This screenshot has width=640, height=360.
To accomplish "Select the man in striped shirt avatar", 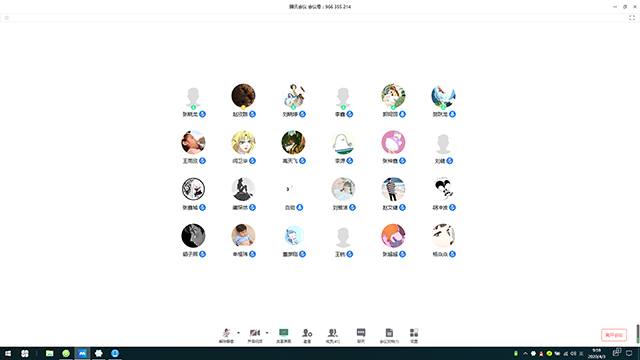I will click(393, 189).
